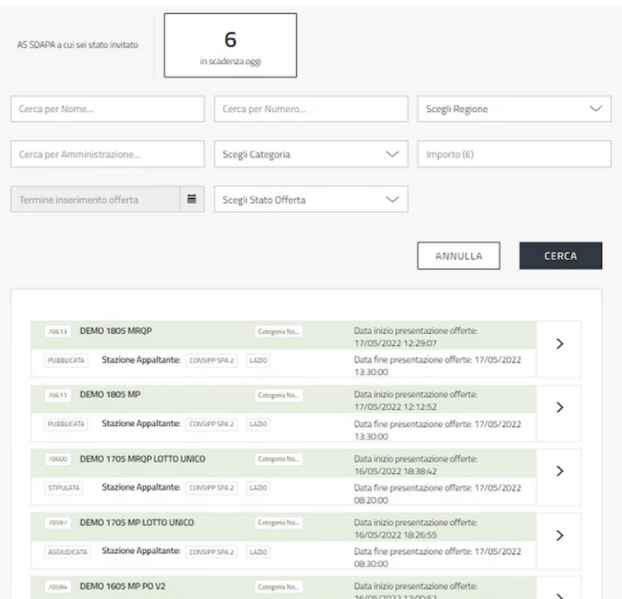Click the Cerca per Amministrazione field

pos(108,154)
